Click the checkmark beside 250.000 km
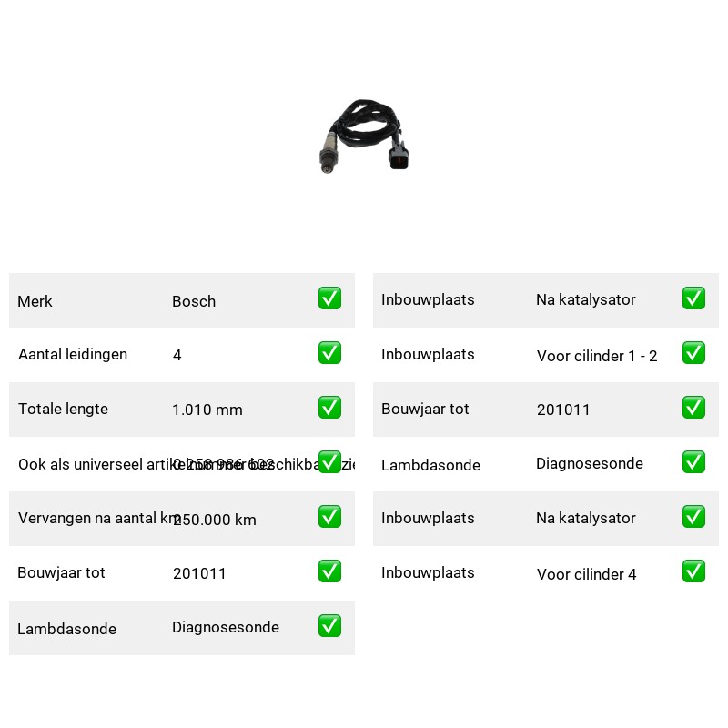 pyautogui.click(x=329, y=517)
